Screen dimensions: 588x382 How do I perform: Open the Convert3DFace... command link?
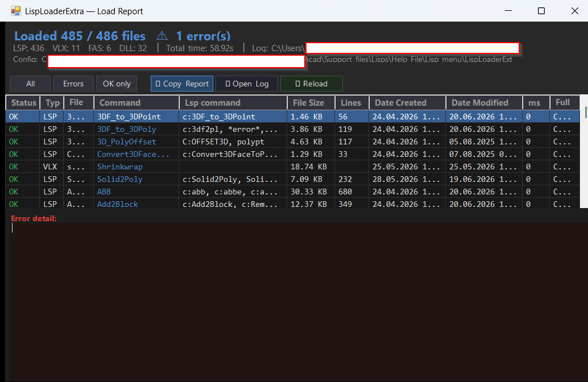(133, 154)
